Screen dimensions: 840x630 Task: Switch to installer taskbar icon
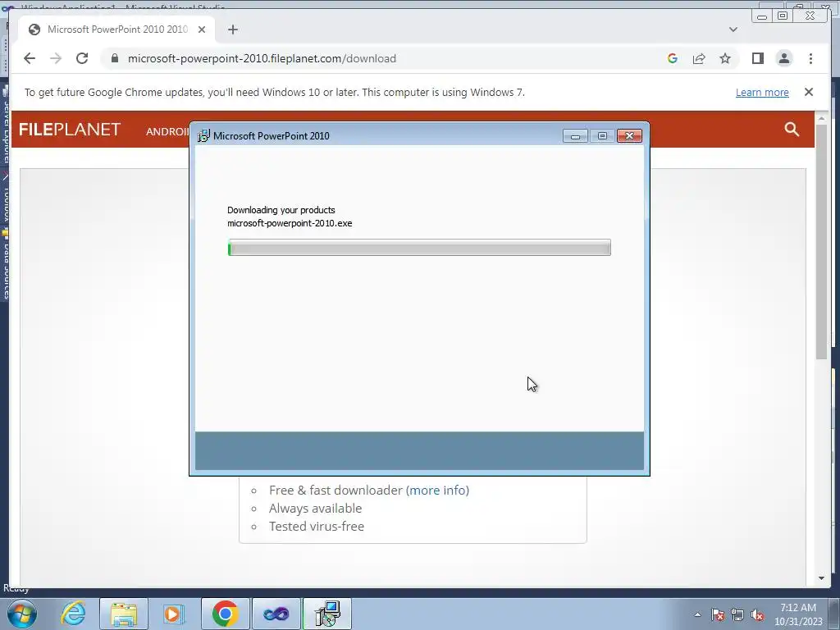click(x=327, y=614)
